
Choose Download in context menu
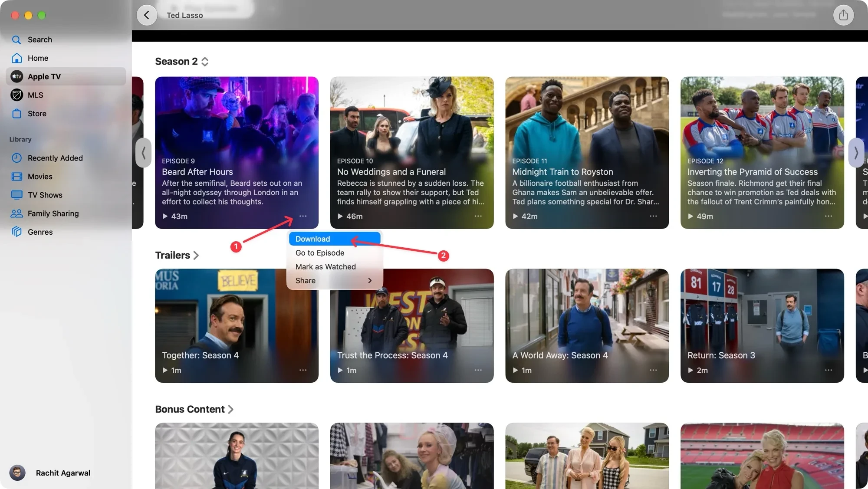(335, 239)
